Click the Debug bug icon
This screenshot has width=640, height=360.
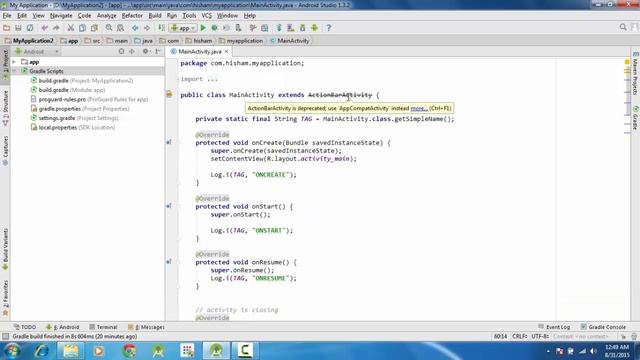tap(215, 28)
